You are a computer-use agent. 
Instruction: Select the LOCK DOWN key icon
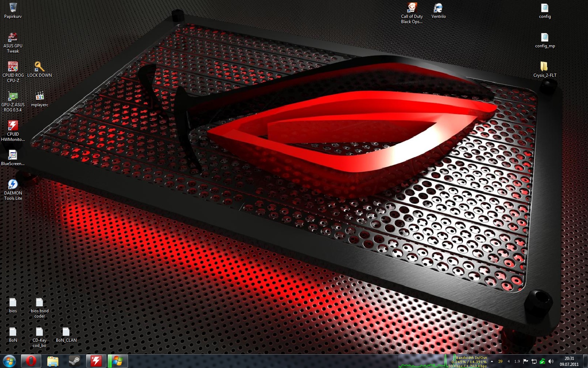[x=40, y=69]
